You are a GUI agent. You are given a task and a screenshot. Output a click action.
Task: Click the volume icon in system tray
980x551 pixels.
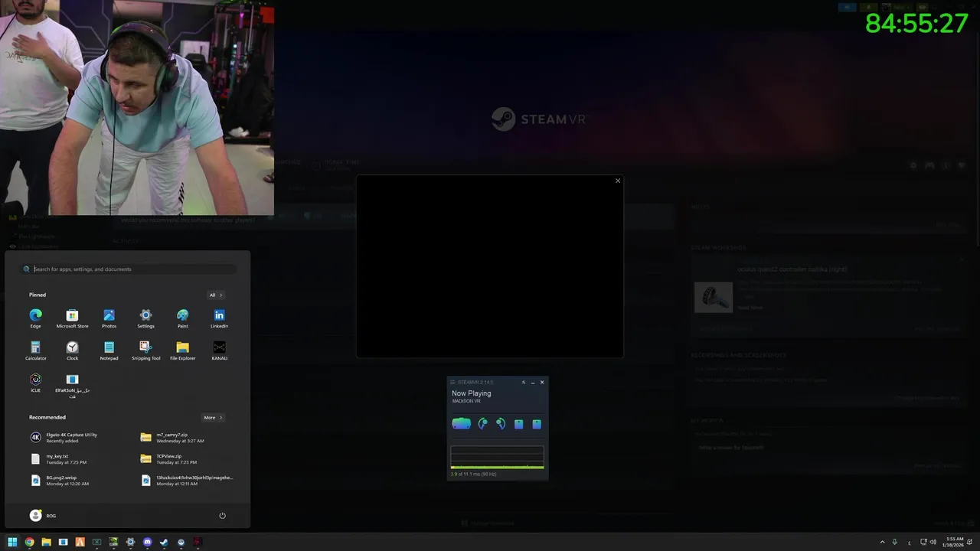click(933, 542)
